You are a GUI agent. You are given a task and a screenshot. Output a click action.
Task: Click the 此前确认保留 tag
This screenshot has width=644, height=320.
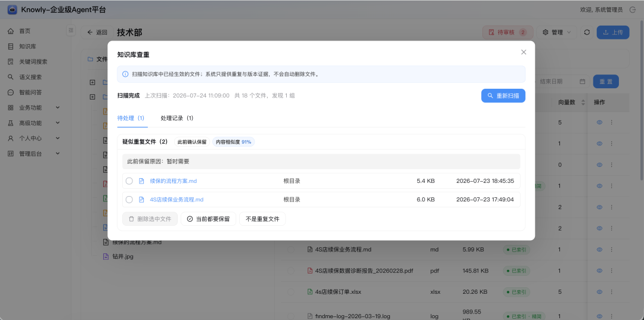[x=192, y=142]
